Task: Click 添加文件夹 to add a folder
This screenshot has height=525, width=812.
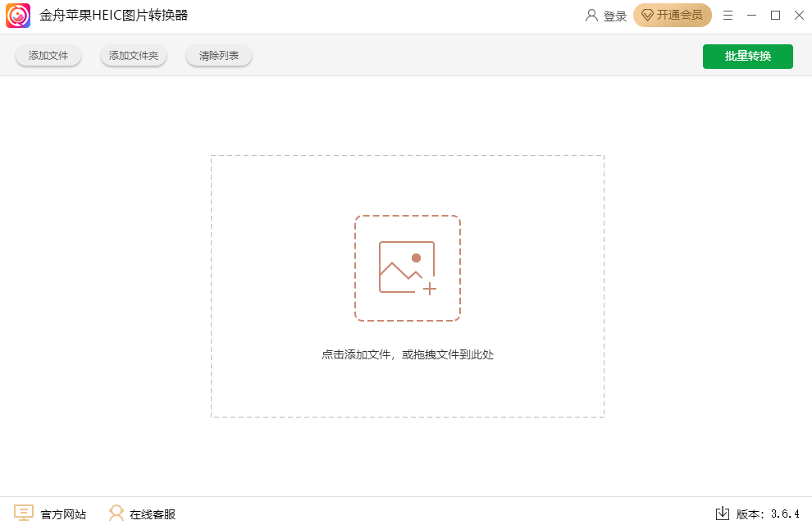Action: [x=133, y=55]
